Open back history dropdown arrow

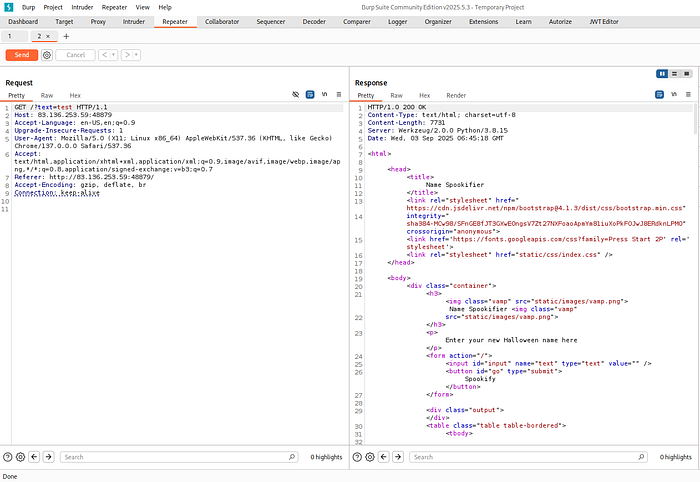click(114, 55)
